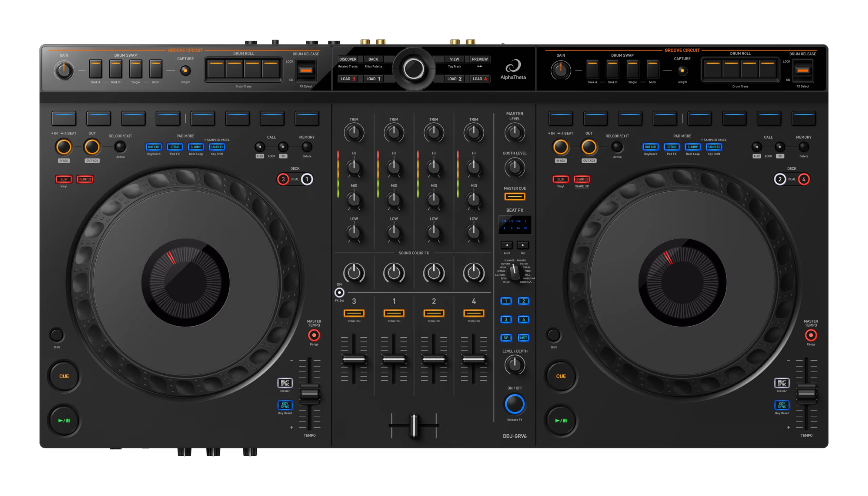The image size is (868, 496).
Task: Toggle SLIP on the left deck
Action: point(64,179)
